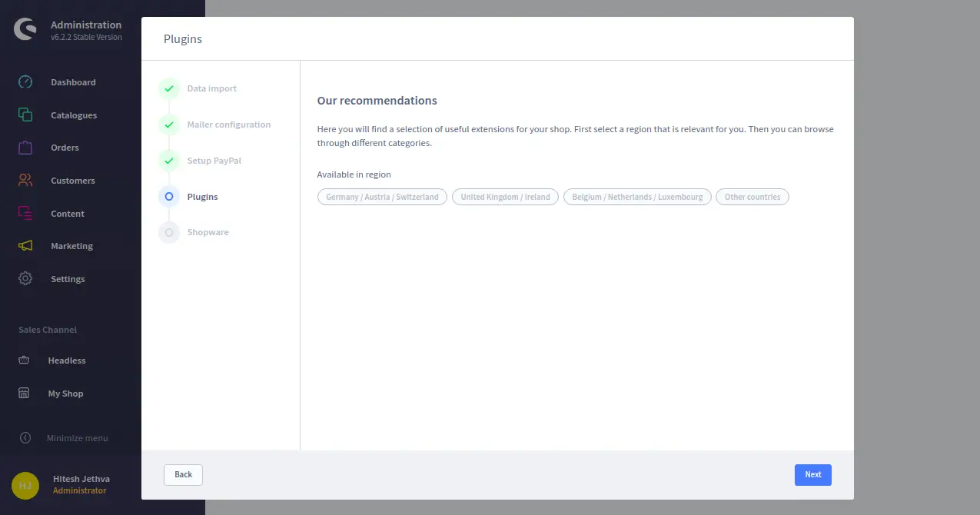Click the Mailer configuration green checkmark
980x515 pixels.
(169, 125)
